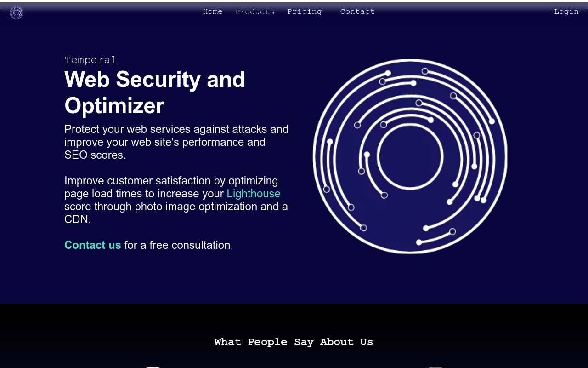
Task: Open the Pricing menu item
Action: [x=305, y=11]
